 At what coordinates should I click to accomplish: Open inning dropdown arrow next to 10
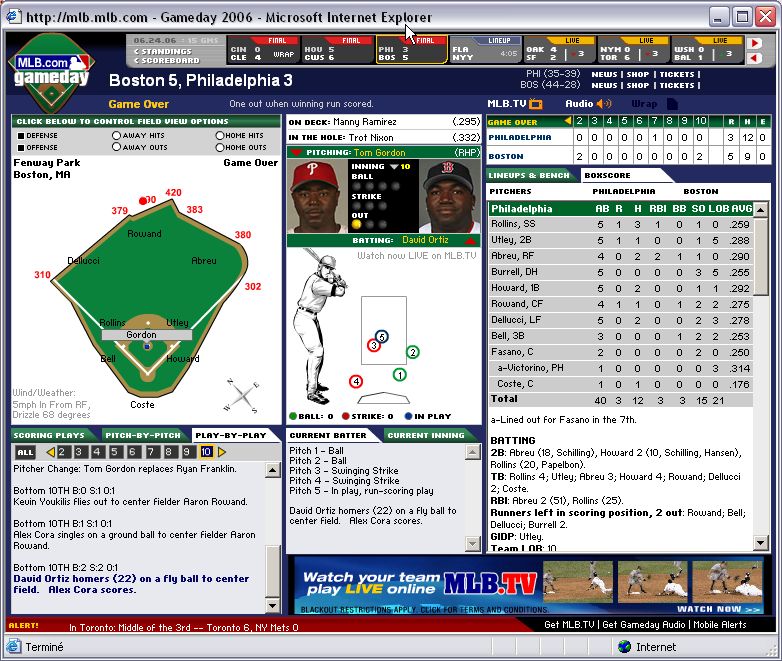click(394, 167)
